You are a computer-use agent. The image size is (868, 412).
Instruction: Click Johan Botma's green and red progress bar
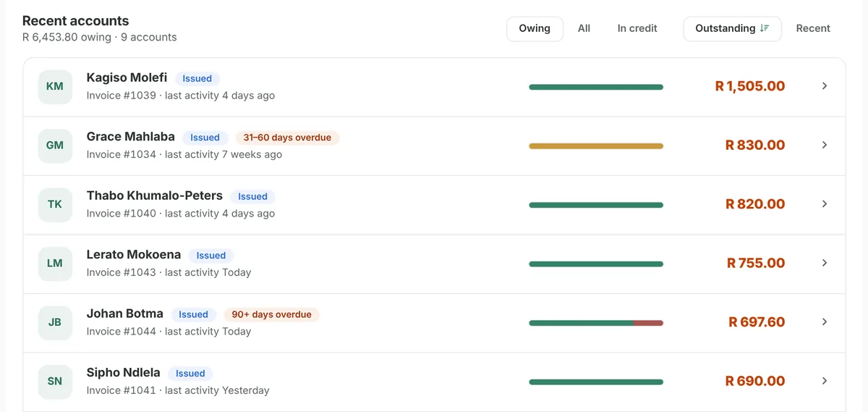click(596, 323)
